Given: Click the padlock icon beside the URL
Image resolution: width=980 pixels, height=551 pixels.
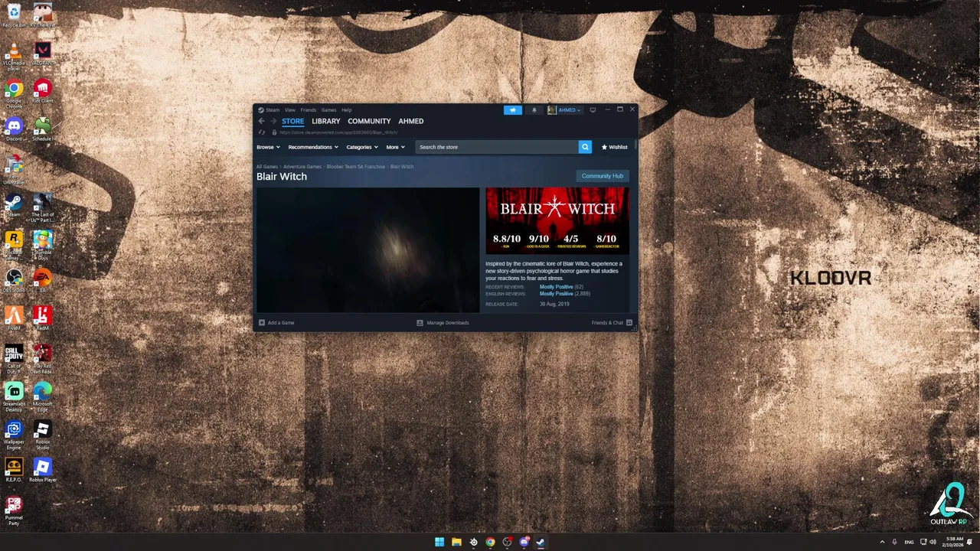Looking at the screenshot, I should (274, 132).
